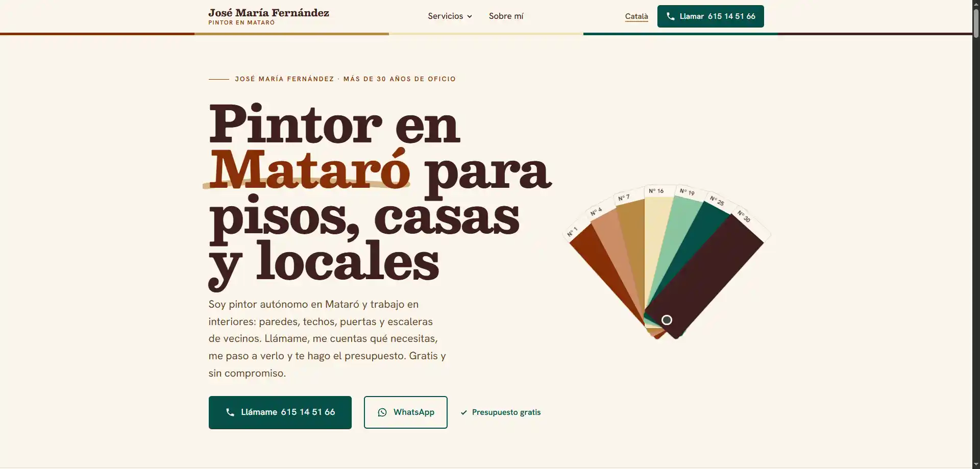Open the WhatsApp contact button
980x469 pixels.
[405, 412]
